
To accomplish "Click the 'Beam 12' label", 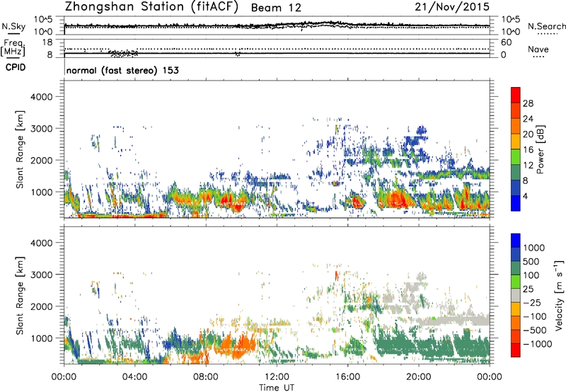I will 276,8.
